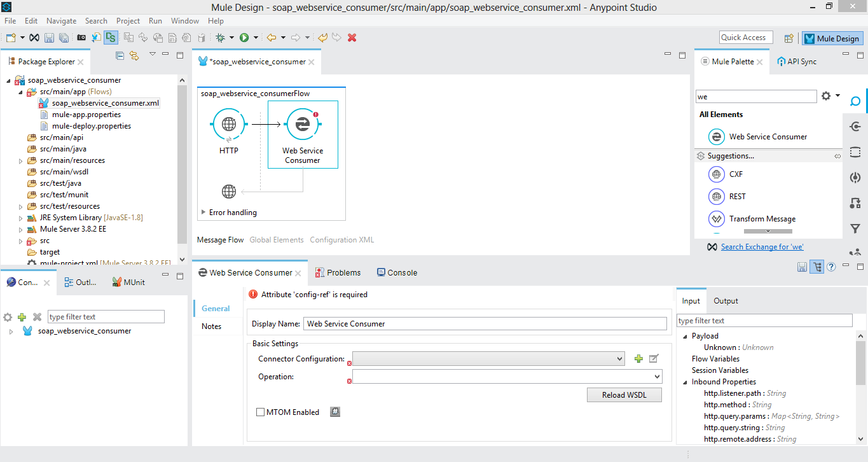Viewport: 868px width, 462px height.
Task: Click the Save toolbar icon
Action: [49, 38]
